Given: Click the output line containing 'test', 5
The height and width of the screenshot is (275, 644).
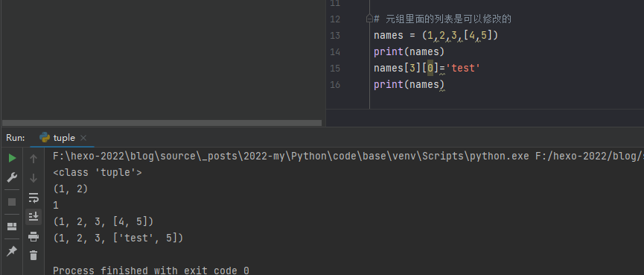Looking at the screenshot, I should point(118,238).
